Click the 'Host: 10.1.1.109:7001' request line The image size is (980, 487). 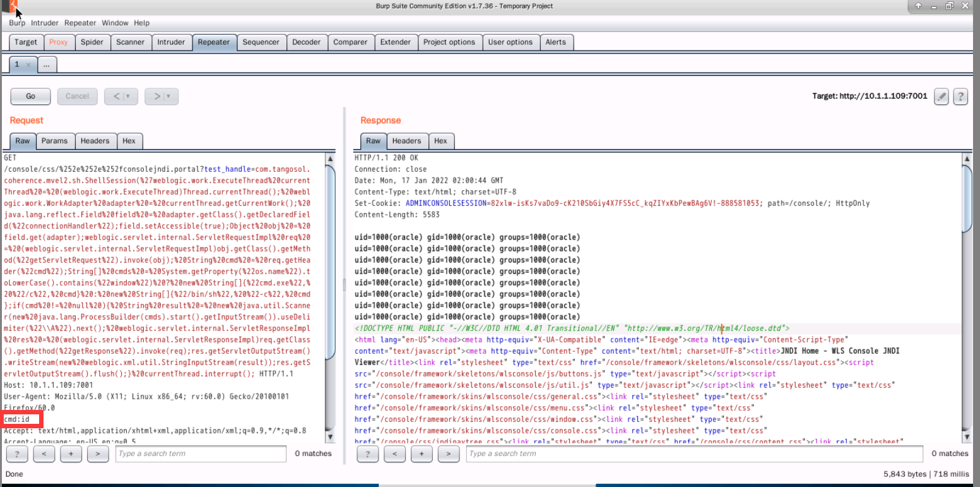click(x=49, y=385)
